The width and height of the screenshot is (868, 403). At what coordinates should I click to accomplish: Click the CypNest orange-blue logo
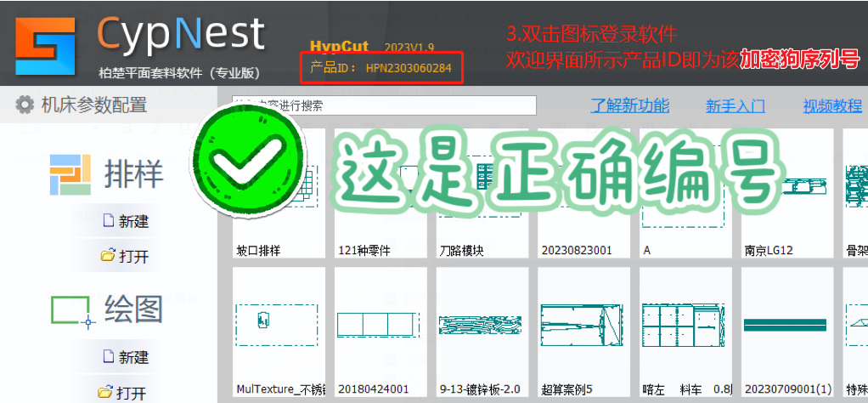[45, 45]
